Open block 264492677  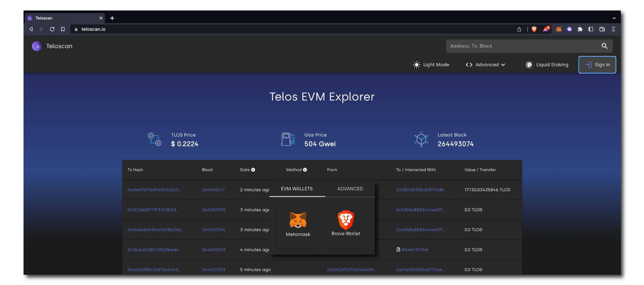pyautogui.click(x=213, y=190)
